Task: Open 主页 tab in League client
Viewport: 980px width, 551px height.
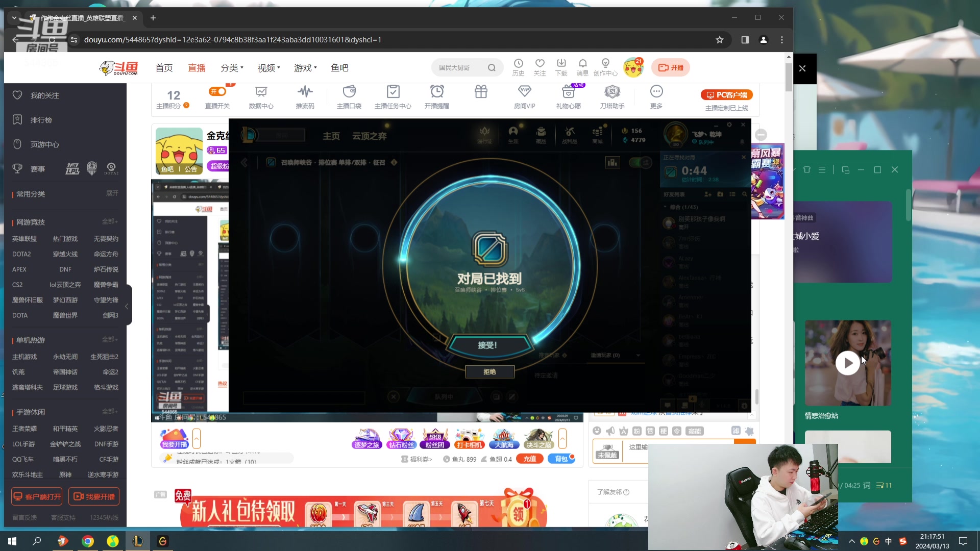Action: coord(331,136)
